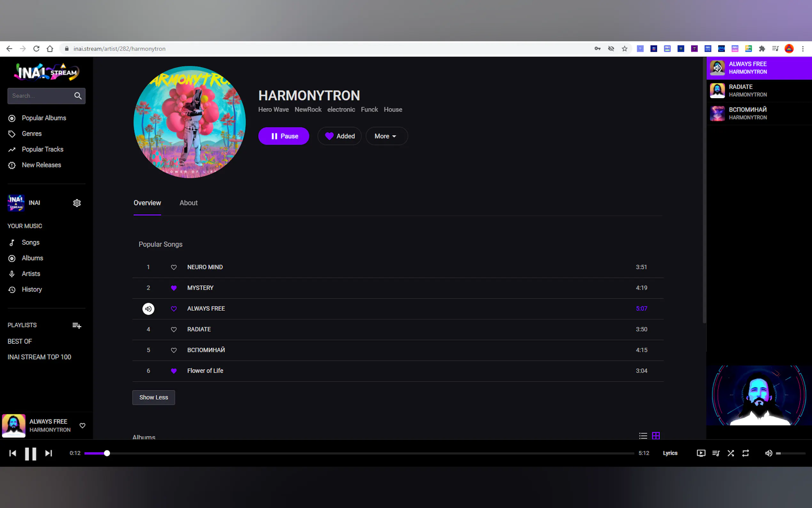
Task: Go to the previous track
Action: click(x=12, y=453)
